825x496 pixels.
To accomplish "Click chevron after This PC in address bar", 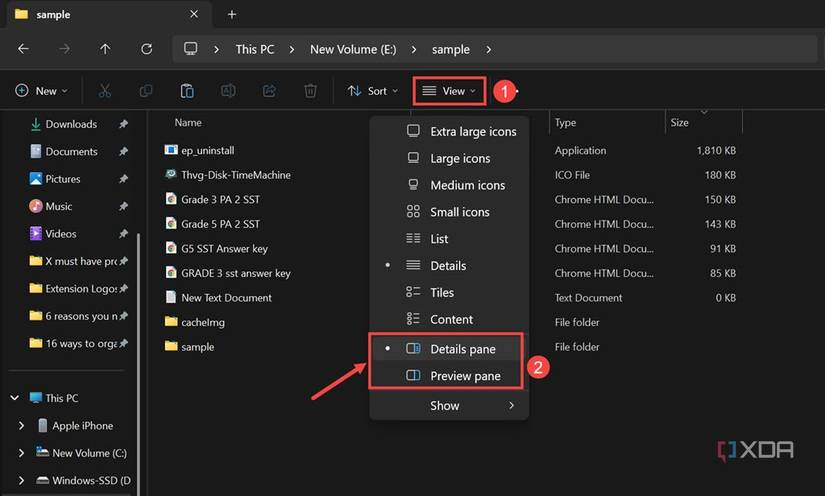I will [292, 49].
